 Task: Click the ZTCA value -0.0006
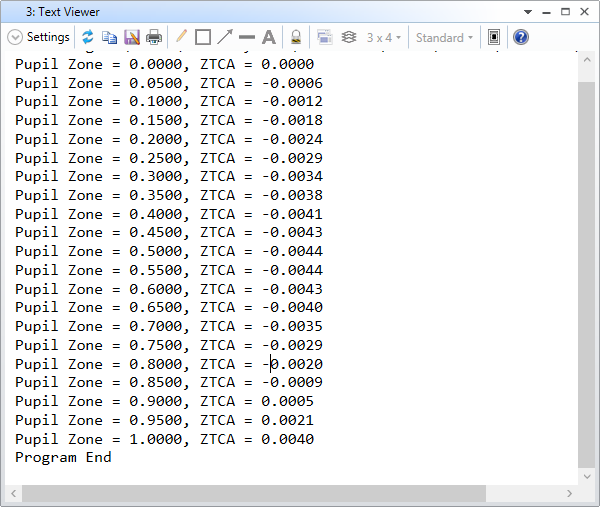[x=292, y=83]
